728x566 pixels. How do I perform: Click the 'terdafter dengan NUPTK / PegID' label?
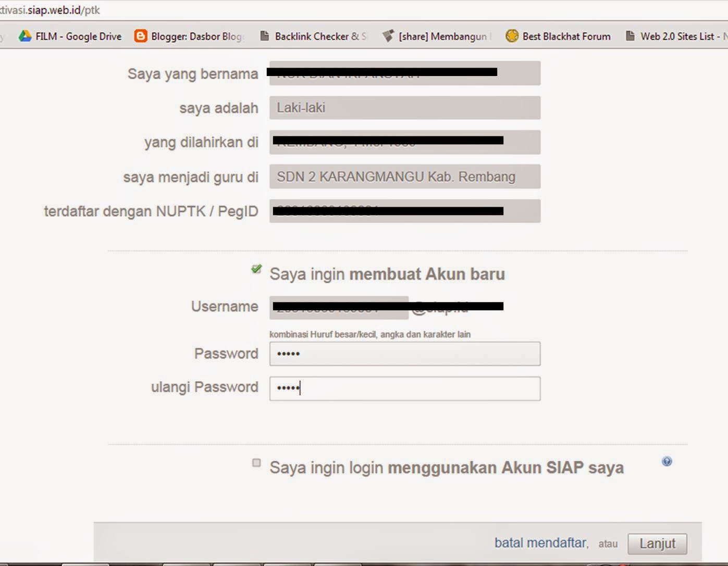click(x=151, y=211)
